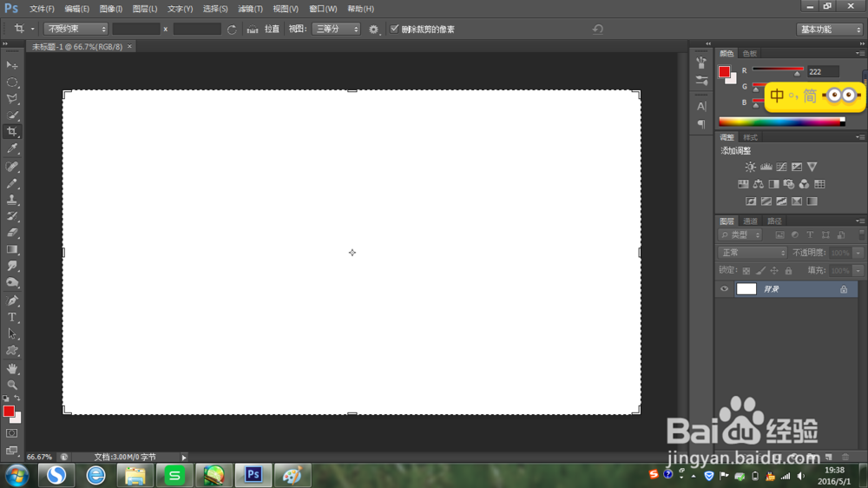Viewport: 868px width, 488px height.
Task: Toggle lock image pixels
Action: click(760, 270)
